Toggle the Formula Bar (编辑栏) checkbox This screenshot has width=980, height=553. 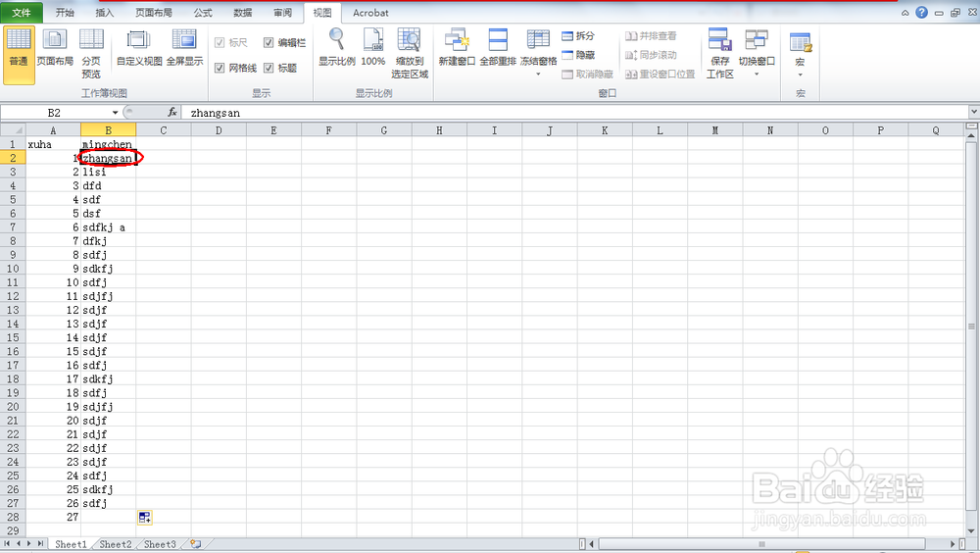(x=269, y=42)
